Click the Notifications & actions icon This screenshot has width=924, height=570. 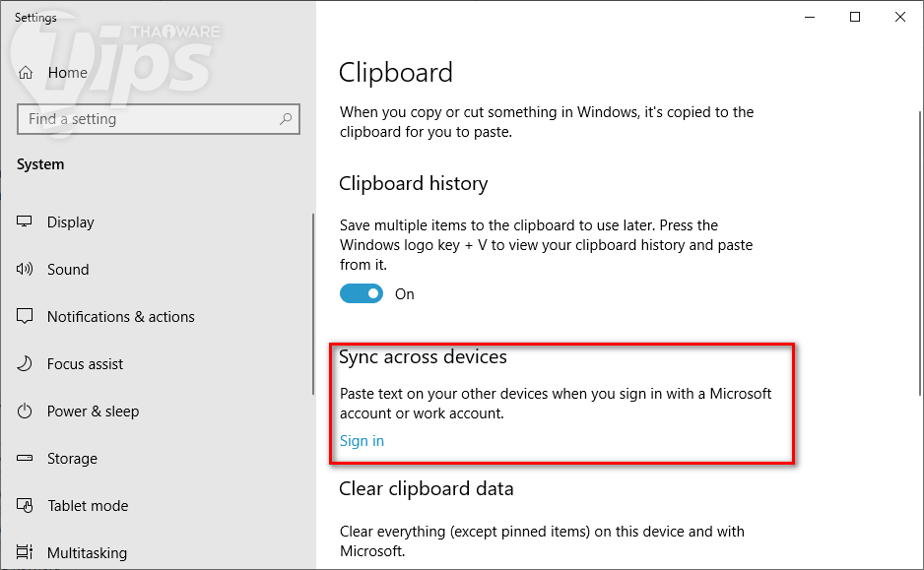(x=26, y=317)
